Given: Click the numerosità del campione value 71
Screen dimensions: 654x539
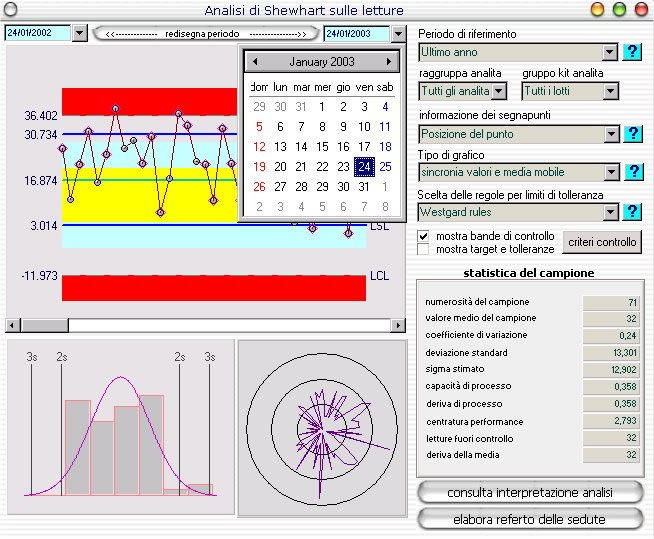Looking at the screenshot, I should click(x=611, y=302).
